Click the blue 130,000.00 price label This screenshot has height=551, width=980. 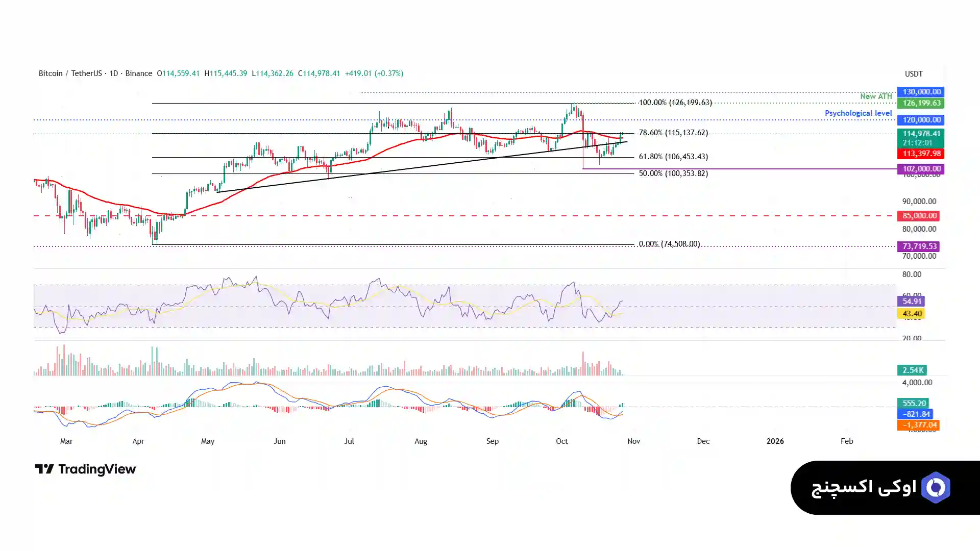(x=921, y=92)
